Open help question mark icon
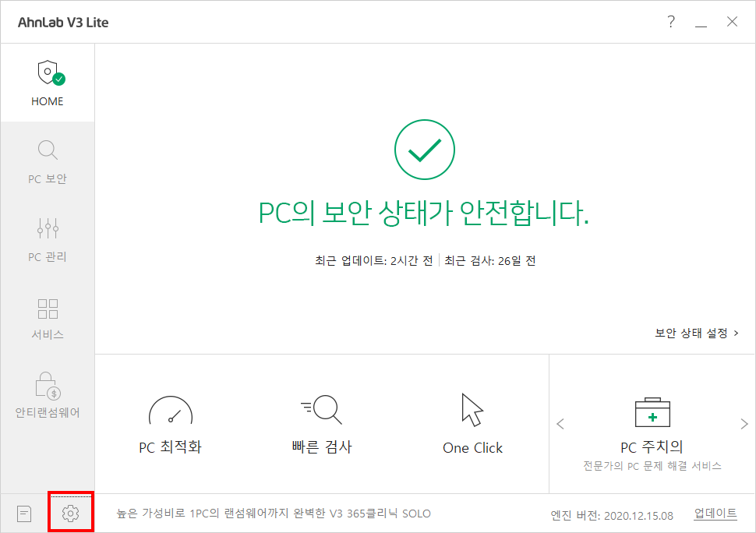Screen dimensions: 756x533 click(671, 22)
